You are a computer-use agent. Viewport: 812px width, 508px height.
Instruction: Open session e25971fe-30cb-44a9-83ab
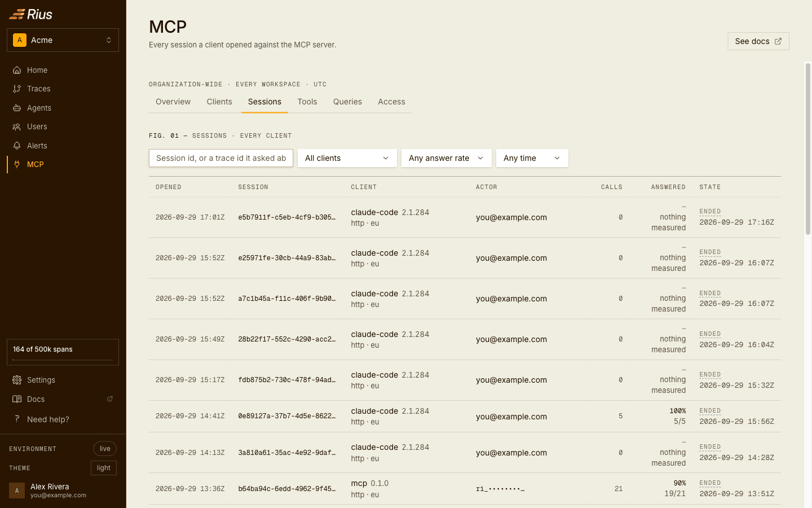(x=286, y=258)
